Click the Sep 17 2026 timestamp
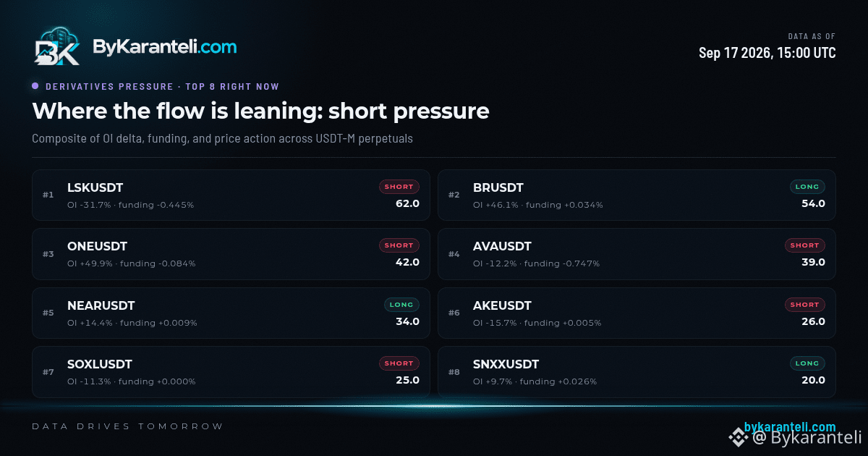868x456 pixels. point(767,53)
